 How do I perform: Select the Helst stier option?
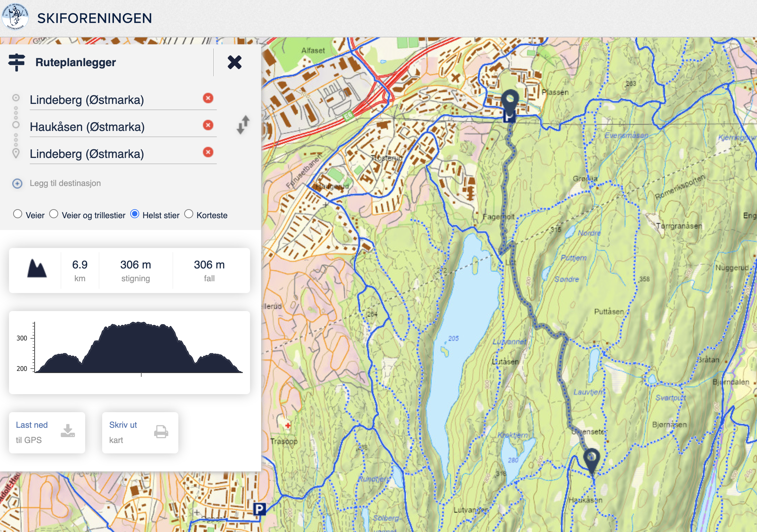pos(135,214)
